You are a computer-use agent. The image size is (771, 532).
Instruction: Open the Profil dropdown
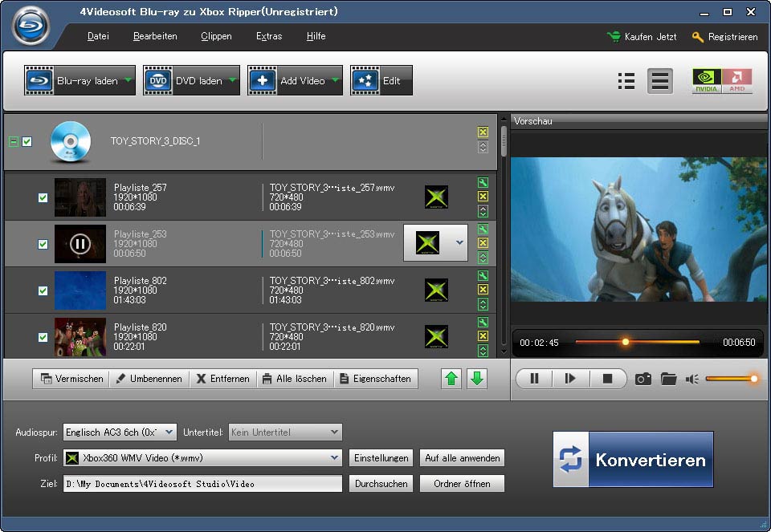click(334, 458)
